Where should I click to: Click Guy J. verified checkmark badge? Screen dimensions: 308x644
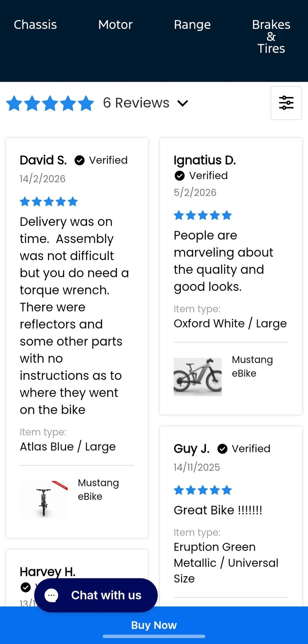(x=222, y=449)
